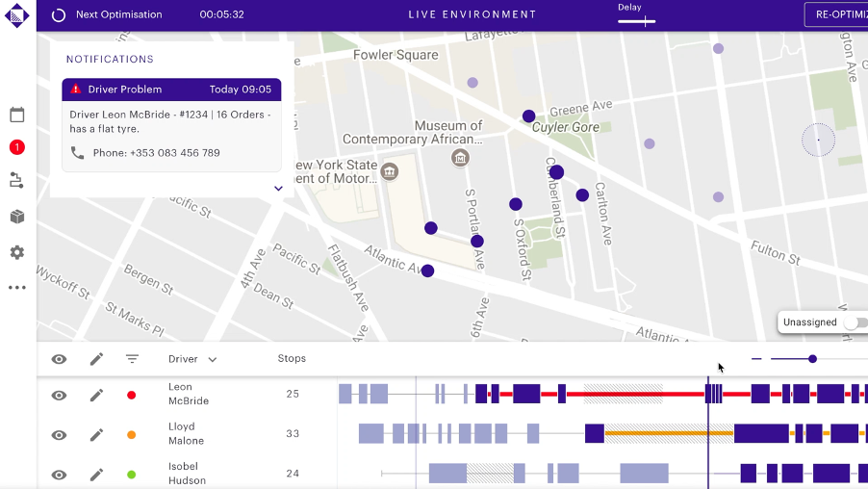
Task: Click Isobel Hudson's stop count 24
Action: [293, 474]
